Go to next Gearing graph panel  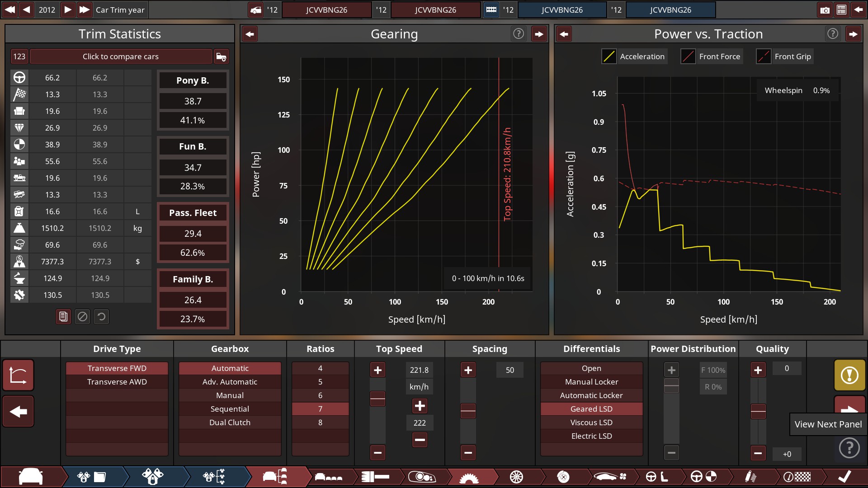point(539,34)
